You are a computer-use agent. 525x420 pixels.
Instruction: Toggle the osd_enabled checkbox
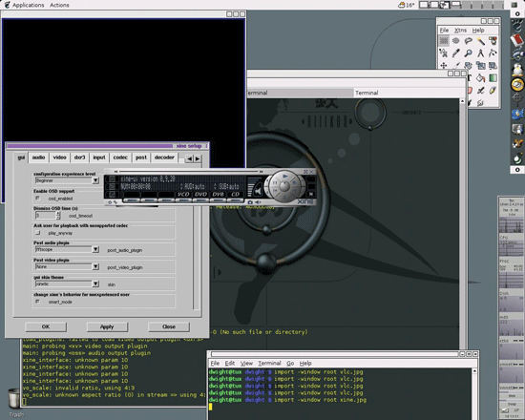click(37, 199)
